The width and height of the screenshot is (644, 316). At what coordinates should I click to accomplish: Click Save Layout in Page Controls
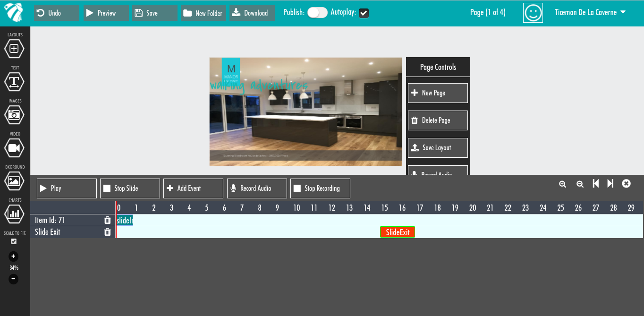pyautogui.click(x=438, y=148)
